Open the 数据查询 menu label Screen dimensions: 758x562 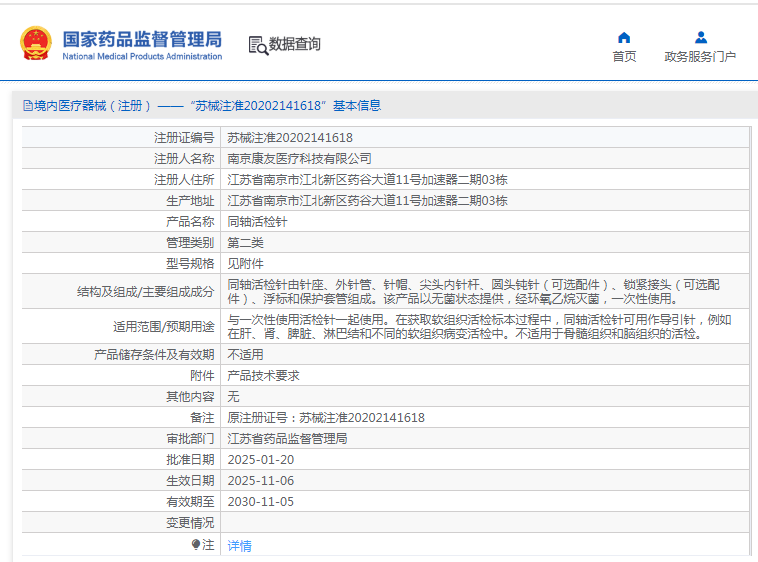tap(295, 44)
